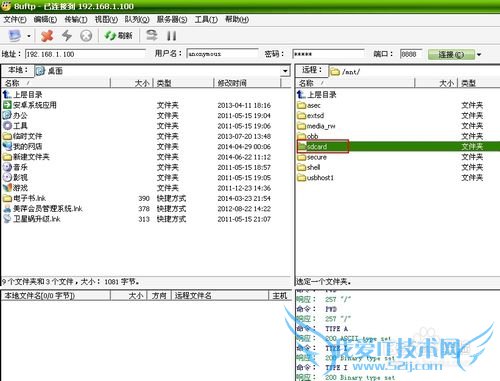Click the size value 390
The image size is (500, 381).
(144, 198)
